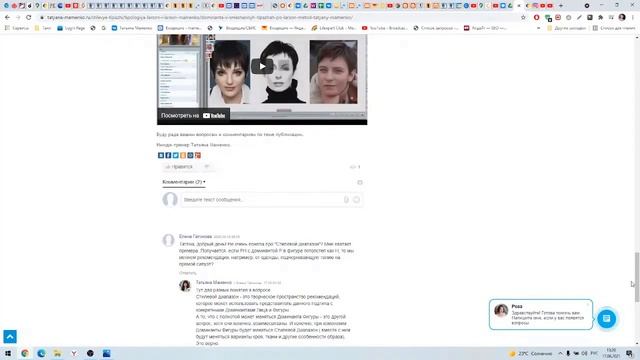
Task: Click the 'Нравится' like button
Action: click(x=179, y=167)
